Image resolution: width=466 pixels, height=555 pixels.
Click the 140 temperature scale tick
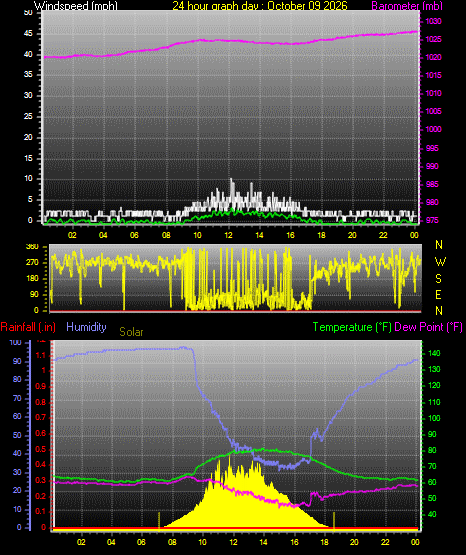tap(434, 353)
